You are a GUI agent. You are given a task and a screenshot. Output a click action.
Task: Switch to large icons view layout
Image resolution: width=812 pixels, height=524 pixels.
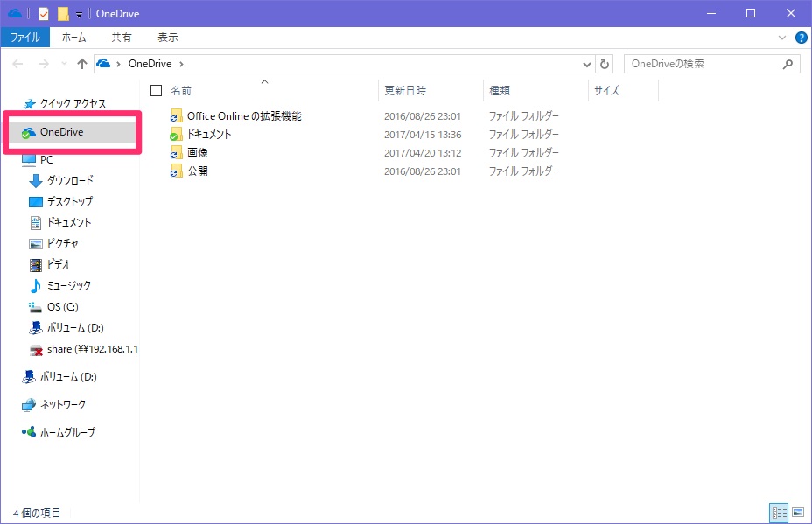pyautogui.click(x=798, y=513)
